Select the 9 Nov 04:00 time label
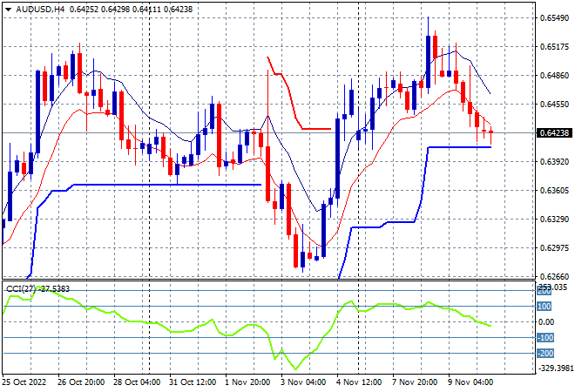This screenshot has width=575, height=392. pyautogui.click(x=472, y=382)
